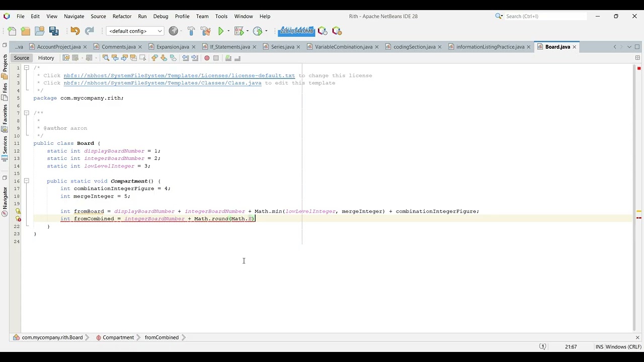644x362 pixels.
Task: Toggle highlight search in the editor toolbar
Action: (x=133, y=58)
